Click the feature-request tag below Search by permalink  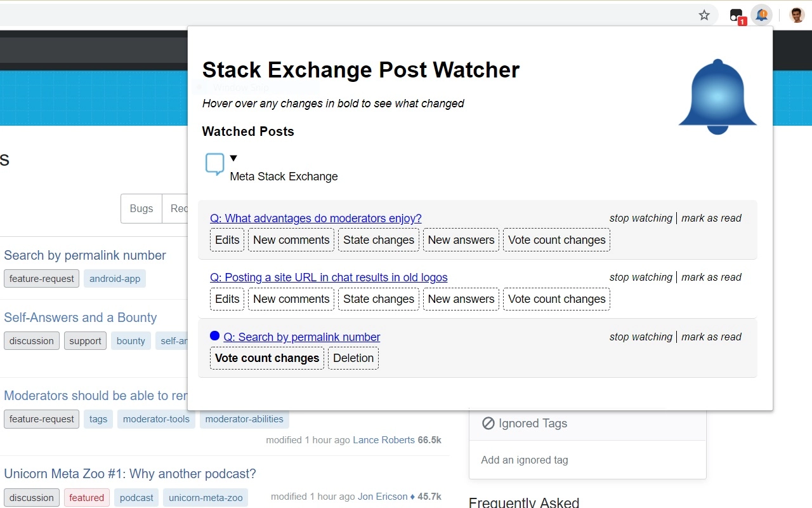(x=41, y=278)
